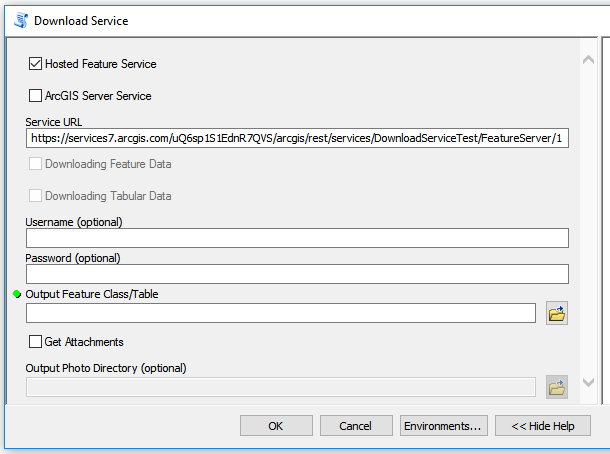The height and width of the screenshot is (454, 610).
Task: Click the Output Photo Directory field
Action: (x=281, y=386)
